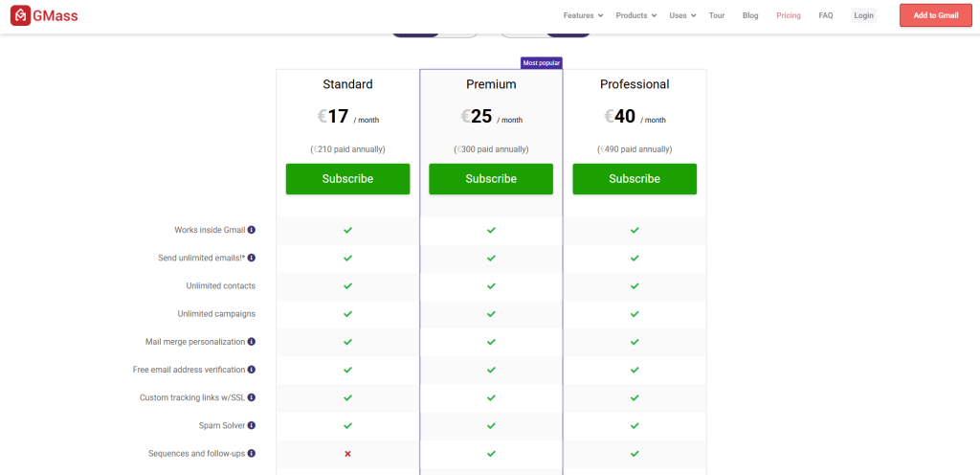The image size is (980, 475).
Task: Subscribe to the Professional plan
Action: pyautogui.click(x=635, y=179)
